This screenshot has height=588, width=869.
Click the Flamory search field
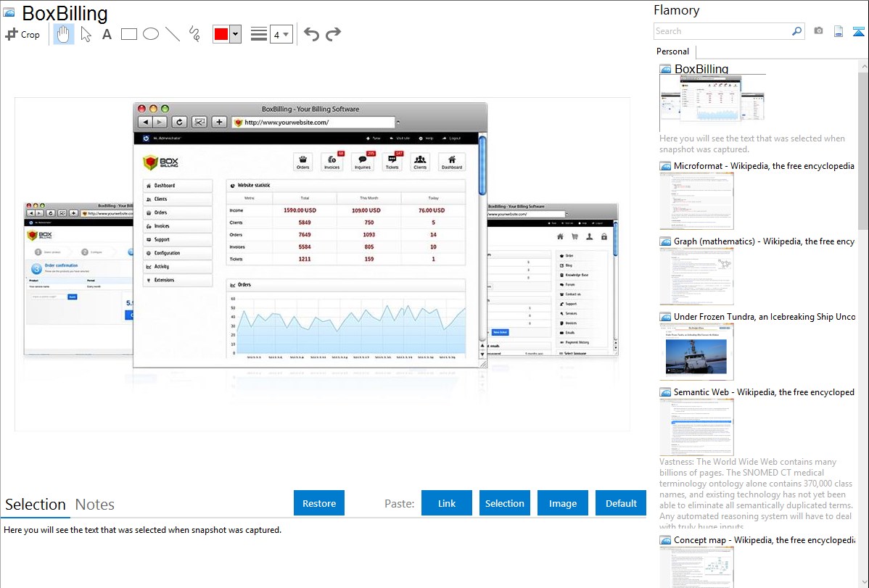point(722,31)
